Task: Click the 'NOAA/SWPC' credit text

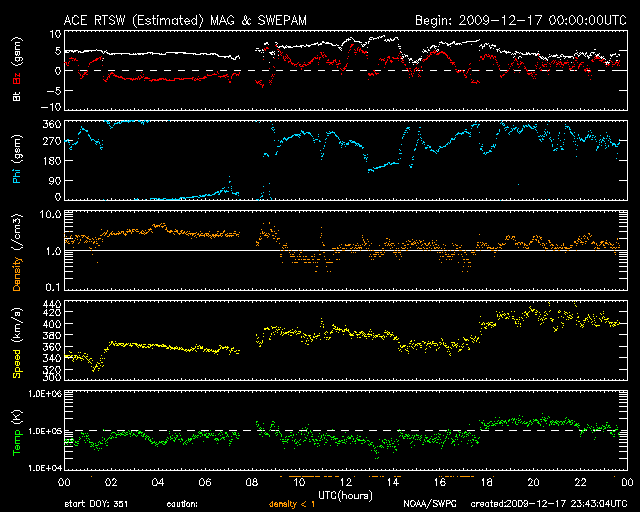Action: (x=429, y=504)
